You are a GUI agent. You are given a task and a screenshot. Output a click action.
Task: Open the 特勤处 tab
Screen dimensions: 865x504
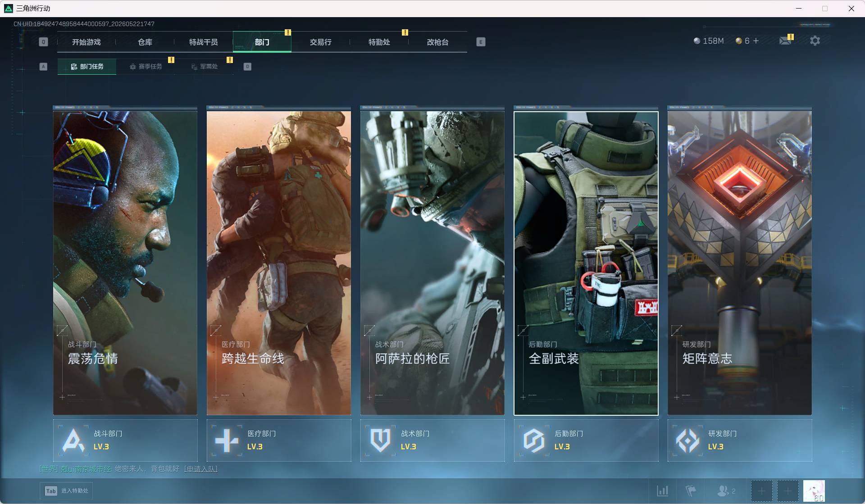(x=379, y=42)
